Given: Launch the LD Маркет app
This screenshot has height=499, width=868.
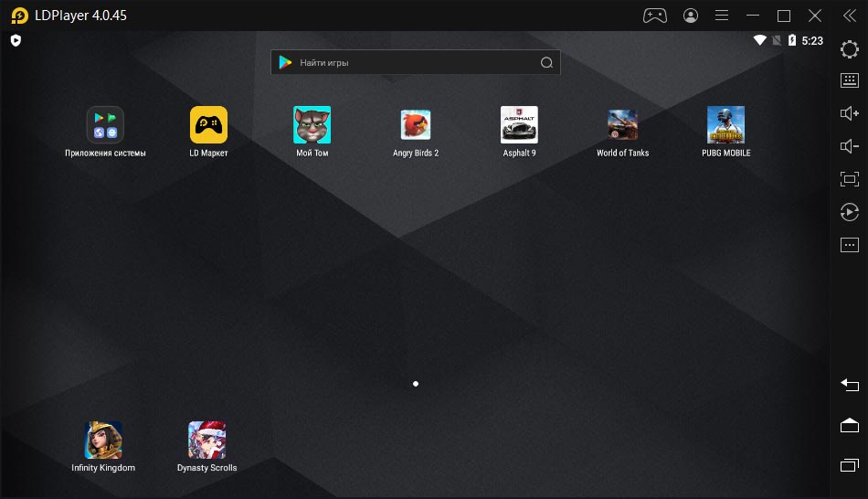Looking at the screenshot, I should 208,124.
